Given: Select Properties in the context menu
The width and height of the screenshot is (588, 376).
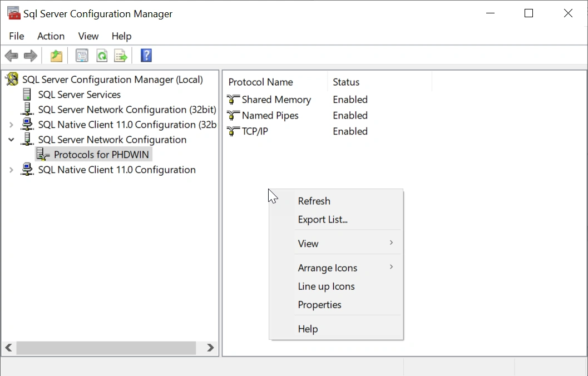Looking at the screenshot, I should [x=319, y=305].
